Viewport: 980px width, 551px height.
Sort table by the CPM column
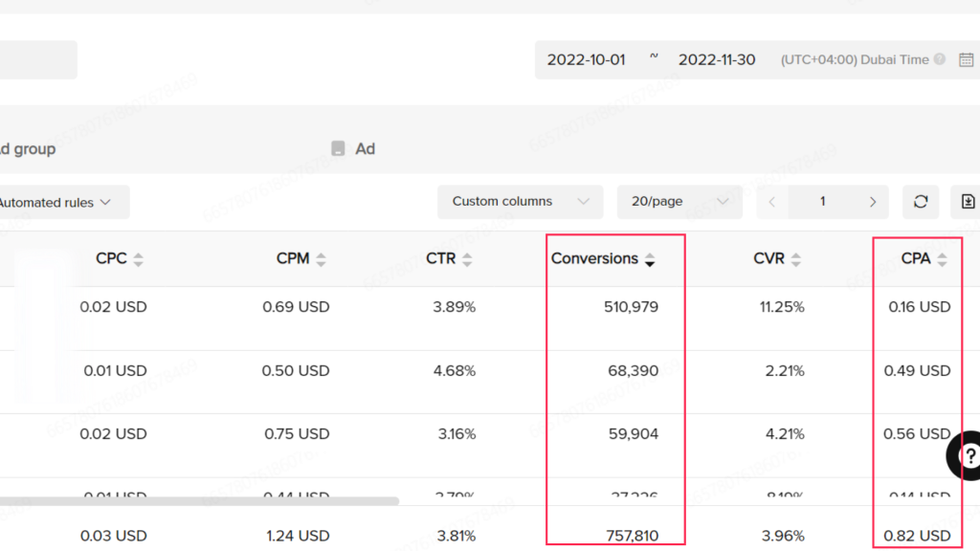321,259
